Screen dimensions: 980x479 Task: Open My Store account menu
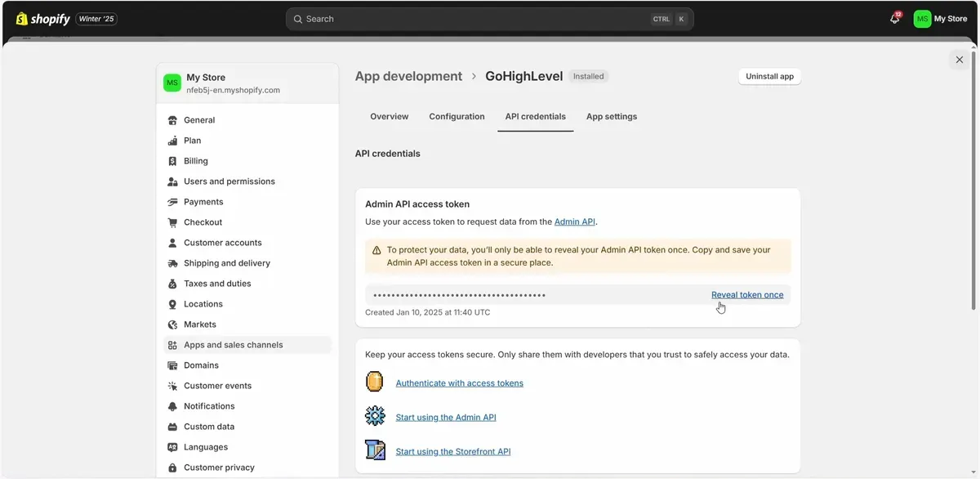(x=941, y=19)
